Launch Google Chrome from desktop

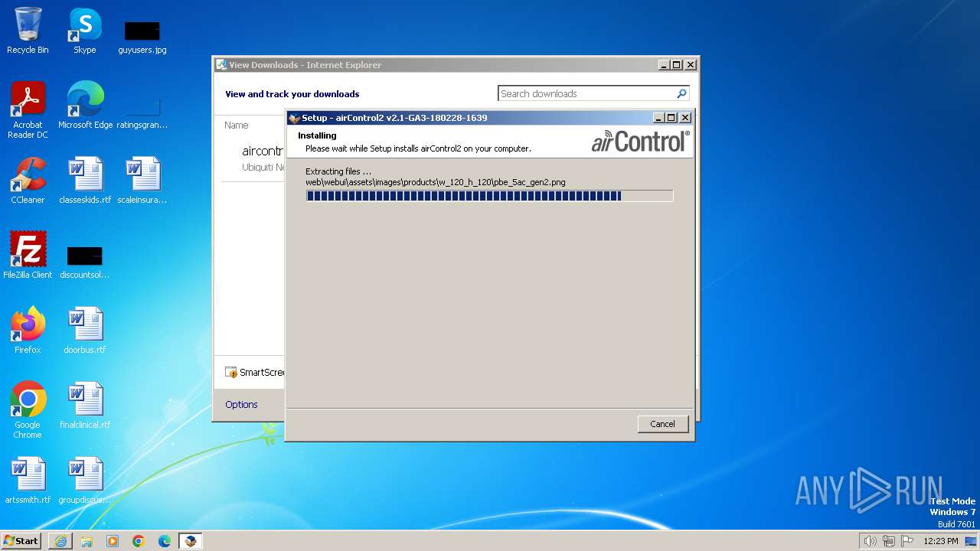click(x=28, y=410)
